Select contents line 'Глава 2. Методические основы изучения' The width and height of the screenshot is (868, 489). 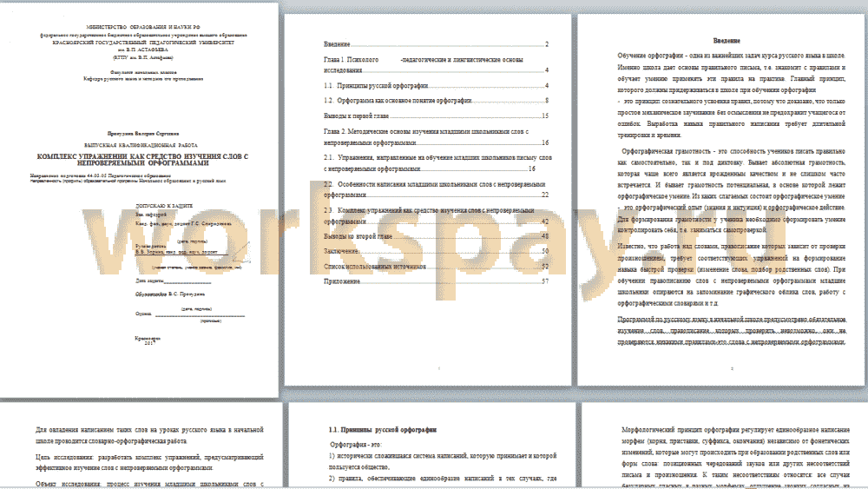click(x=437, y=136)
